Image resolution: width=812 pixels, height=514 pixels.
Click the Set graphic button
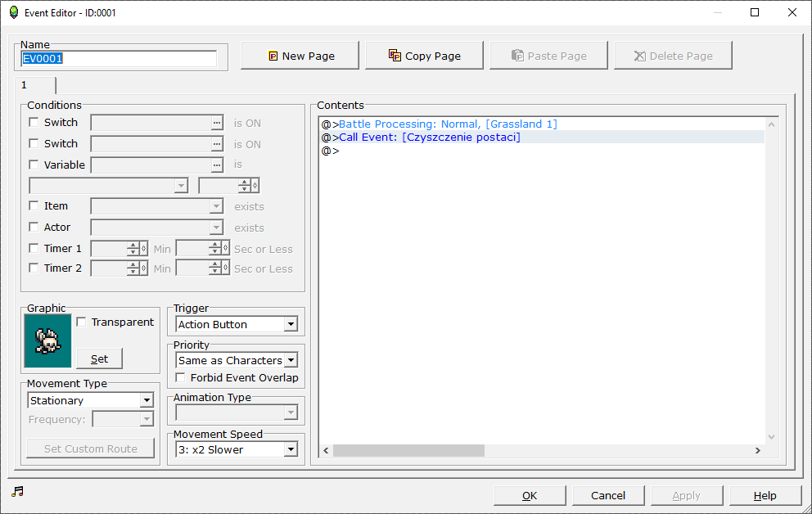pyautogui.click(x=99, y=358)
